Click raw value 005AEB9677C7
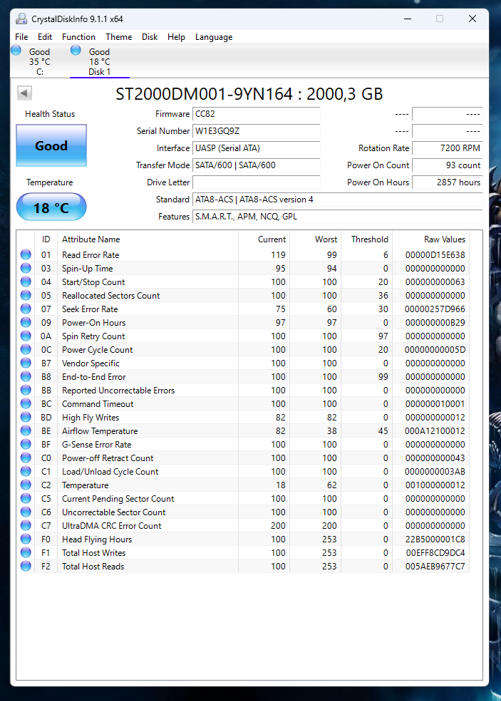The image size is (501, 701). tap(435, 566)
